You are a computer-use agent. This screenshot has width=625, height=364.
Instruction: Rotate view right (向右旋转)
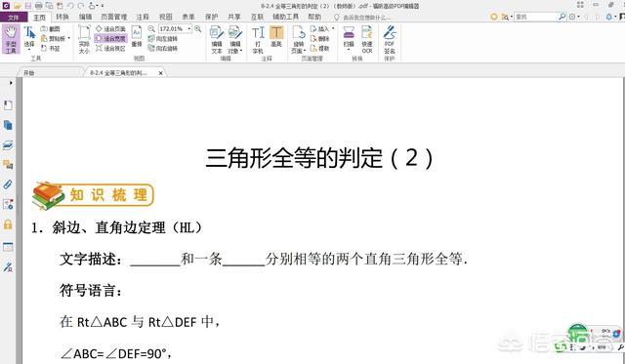(x=163, y=48)
